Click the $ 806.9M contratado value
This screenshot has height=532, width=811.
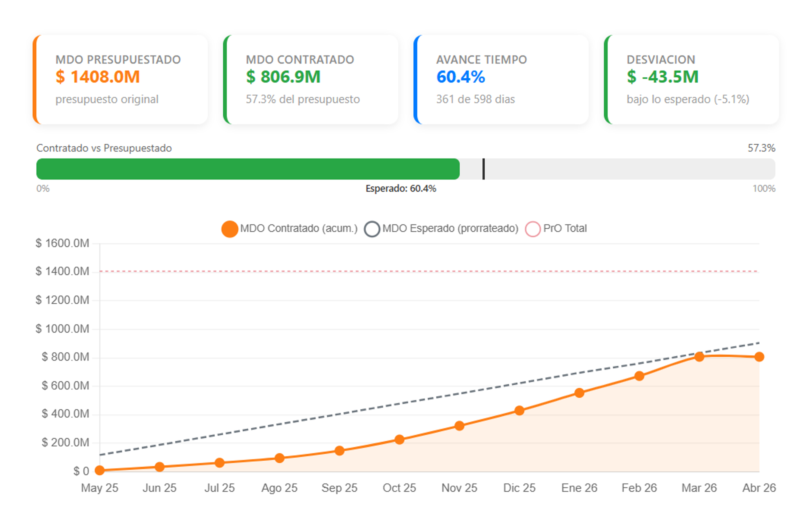283,77
